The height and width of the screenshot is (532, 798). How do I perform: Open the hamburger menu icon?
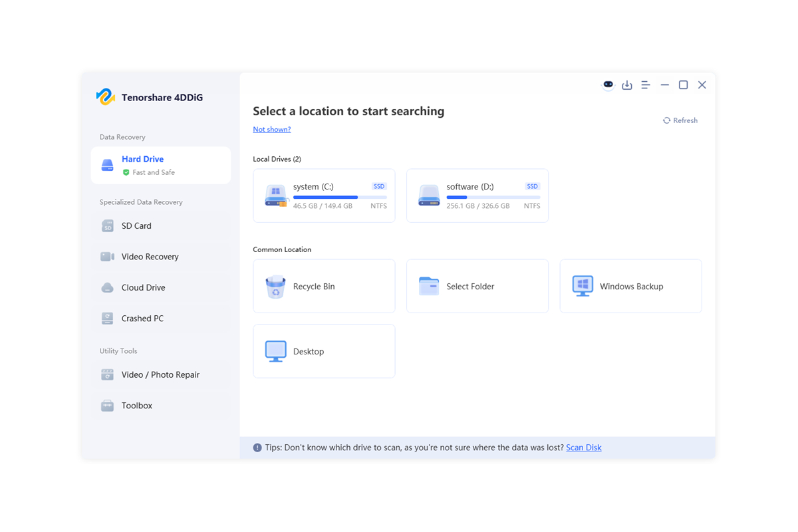[x=645, y=85]
